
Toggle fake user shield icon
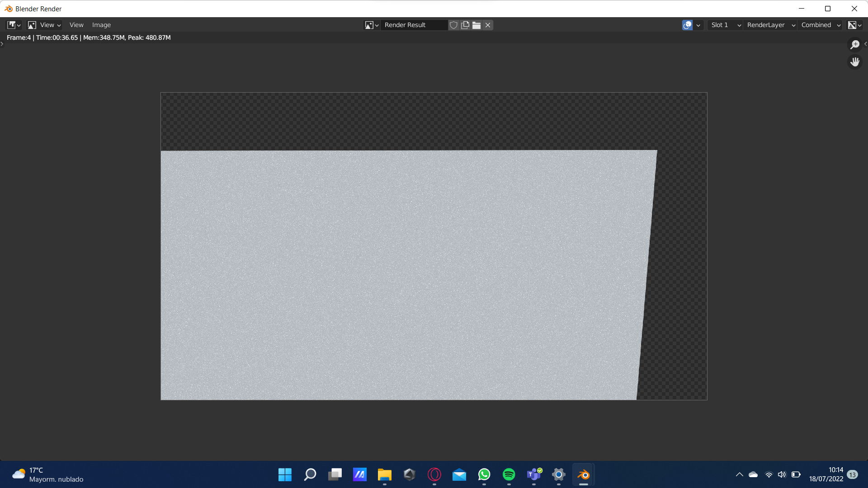click(453, 25)
